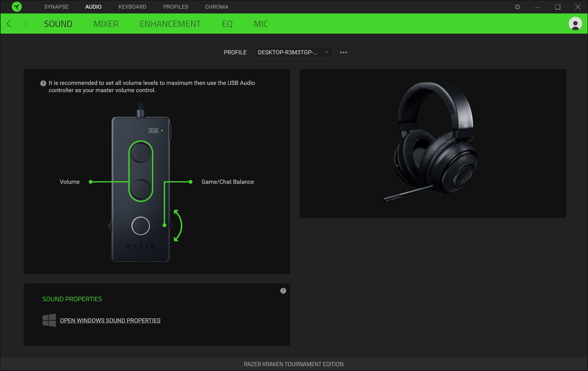Minimize the Synapse window

(537, 7)
